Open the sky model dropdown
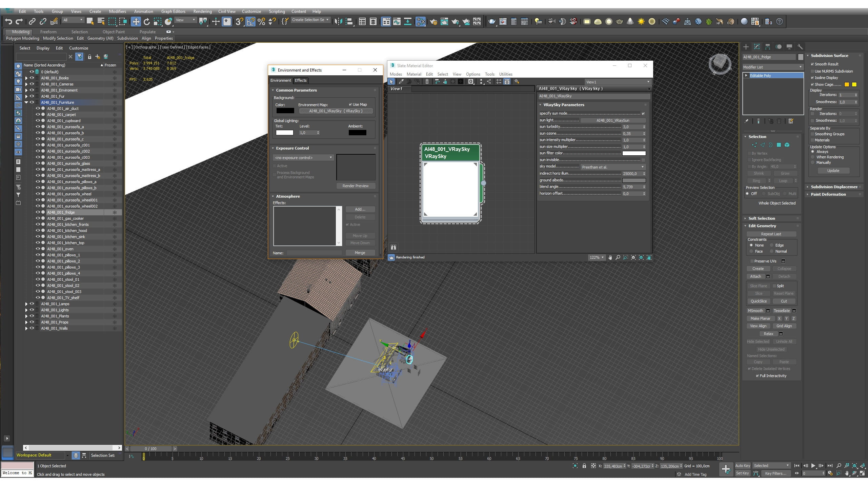The height and width of the screenshot is (488, 868). (612, 167)
